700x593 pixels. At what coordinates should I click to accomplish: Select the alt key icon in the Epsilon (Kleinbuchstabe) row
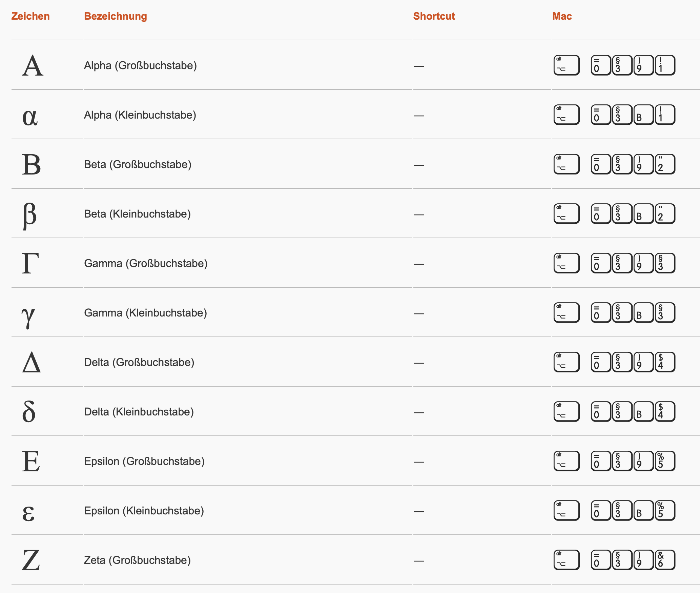[x=566, y=511]
